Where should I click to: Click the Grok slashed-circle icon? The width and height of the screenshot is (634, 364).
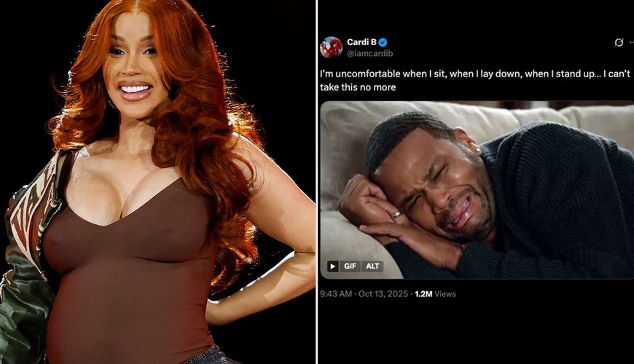(619, 42)
